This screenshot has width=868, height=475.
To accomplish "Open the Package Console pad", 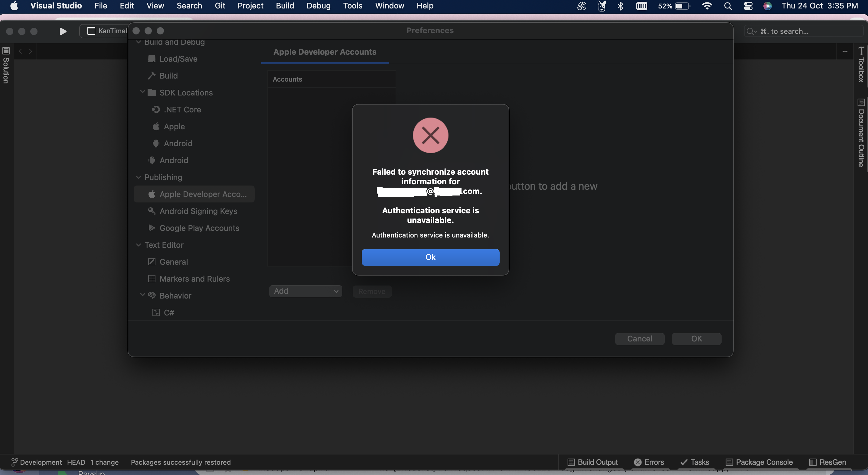I will point(759,462).
